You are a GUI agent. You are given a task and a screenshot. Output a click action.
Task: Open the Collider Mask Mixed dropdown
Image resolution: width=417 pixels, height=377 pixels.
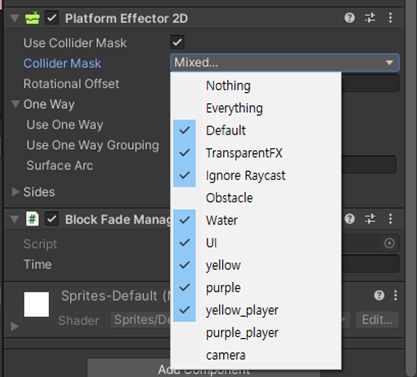[x=285, y=62]
